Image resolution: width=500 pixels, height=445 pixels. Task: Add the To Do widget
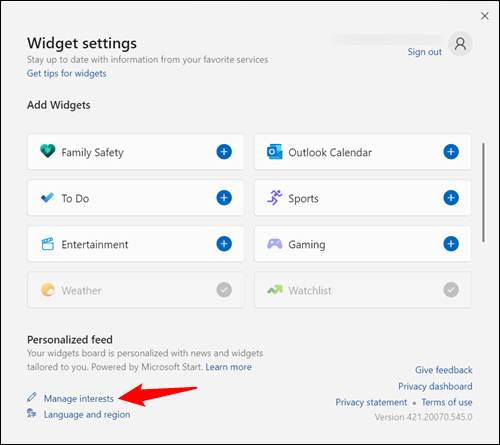224,198
